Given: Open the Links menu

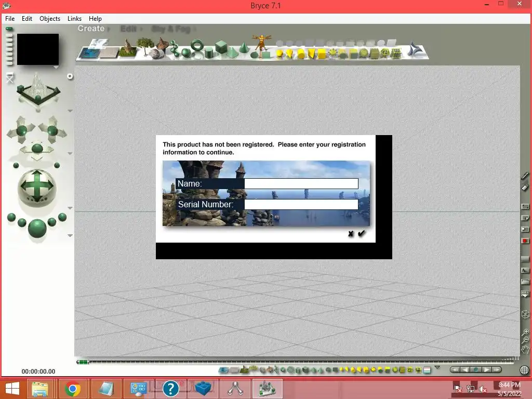Looking at the screenshot, I should (74, 19).
